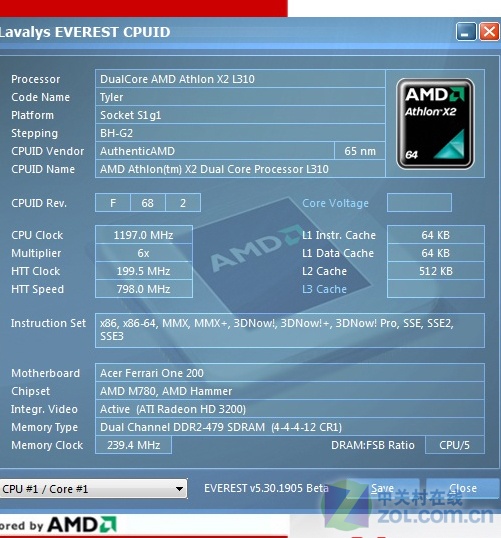Click the Instruction Set list text
Image resolution: width=501 pixels, height=538 pixels.
290,330
